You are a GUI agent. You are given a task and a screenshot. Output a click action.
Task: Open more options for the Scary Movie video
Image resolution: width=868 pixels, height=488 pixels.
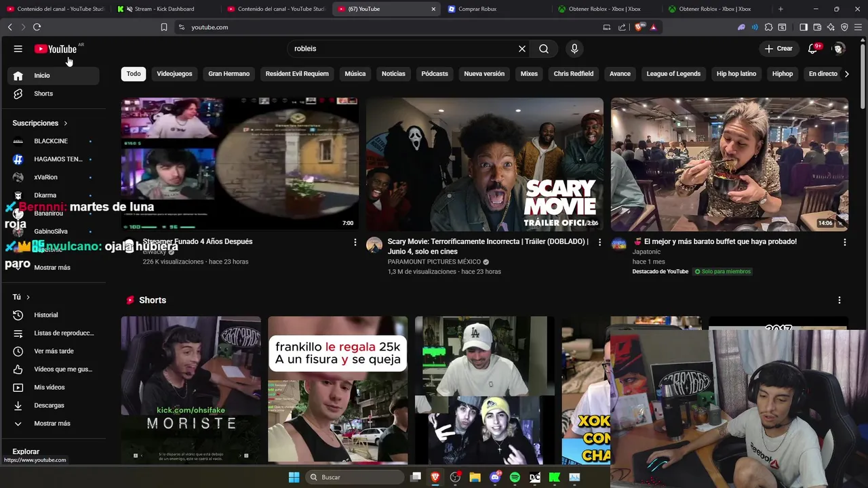pyautogui.click(x=599, y=242)
